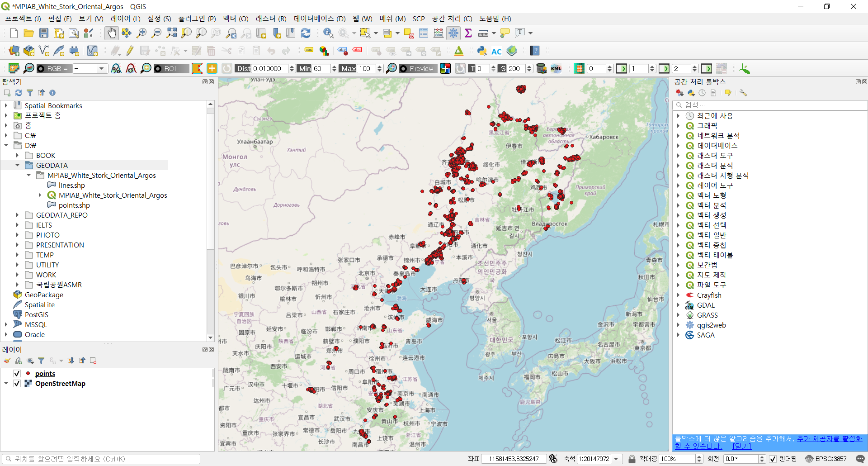Toggle visibility of OpenStreetMap layer
Viewport: 868px width, 466px height.
pos(17,383)
